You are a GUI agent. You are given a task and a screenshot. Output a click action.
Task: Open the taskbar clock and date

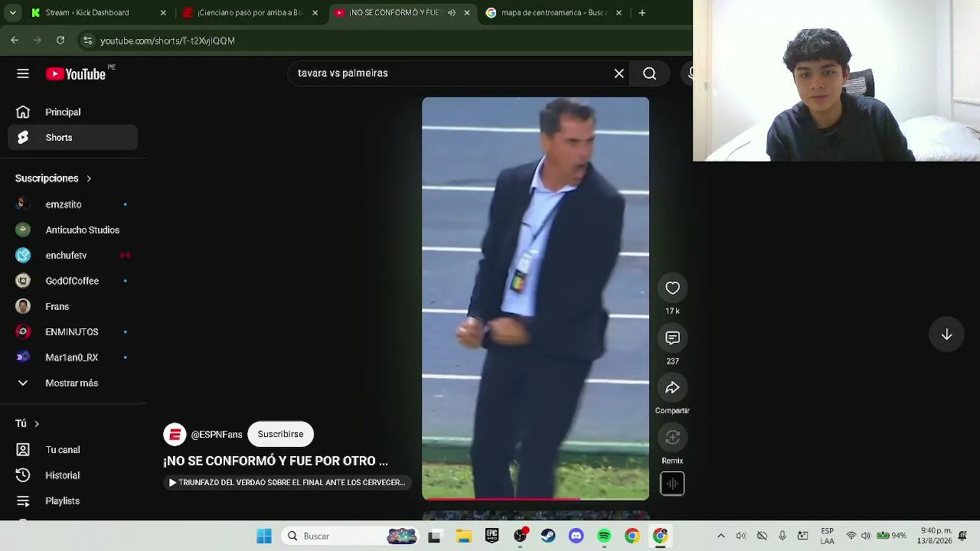tap(936, 536)
